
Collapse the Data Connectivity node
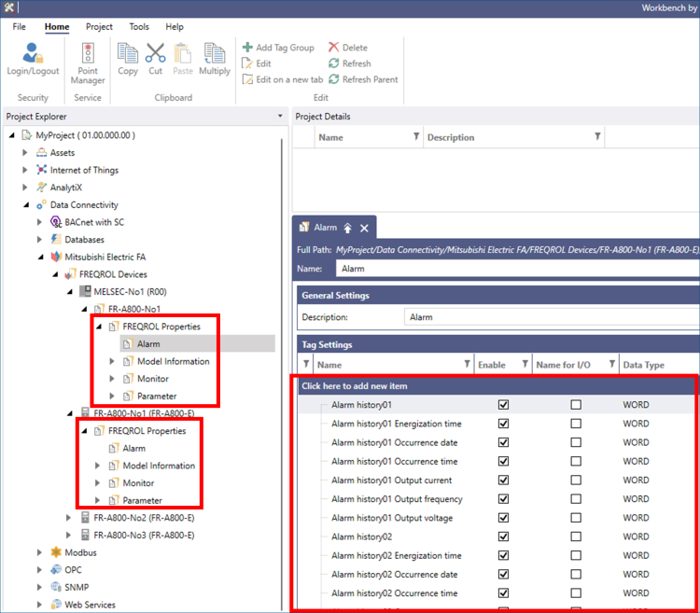(26, 204)
